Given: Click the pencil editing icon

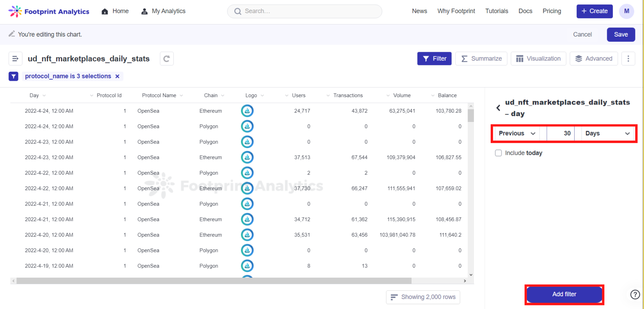Looking at the screenshot, I should tap(12, 34).
